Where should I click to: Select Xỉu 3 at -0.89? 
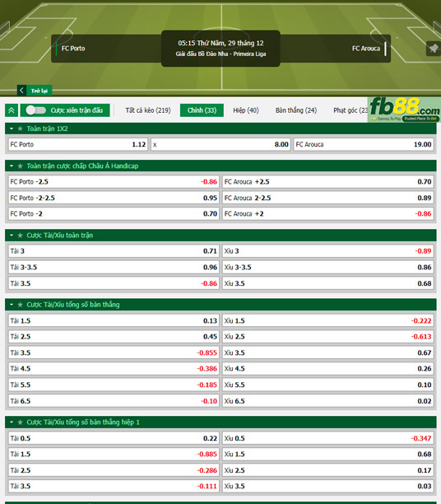(328, 251)
